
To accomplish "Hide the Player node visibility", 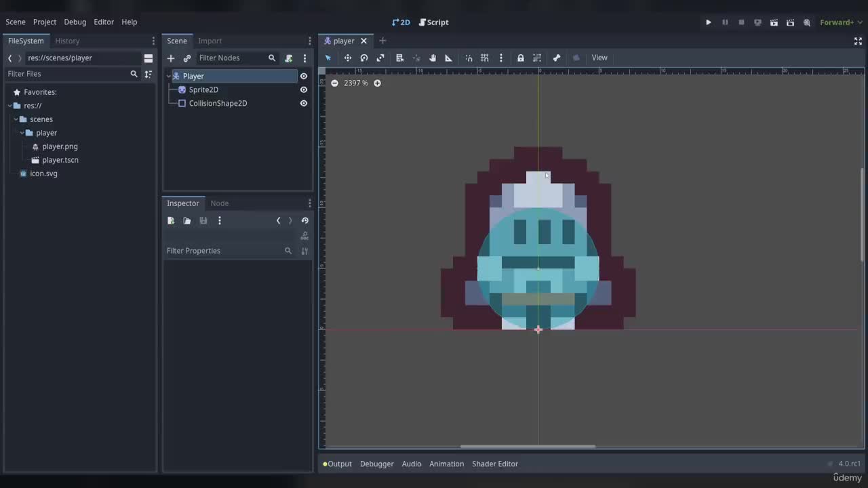I will pos(304,76).
